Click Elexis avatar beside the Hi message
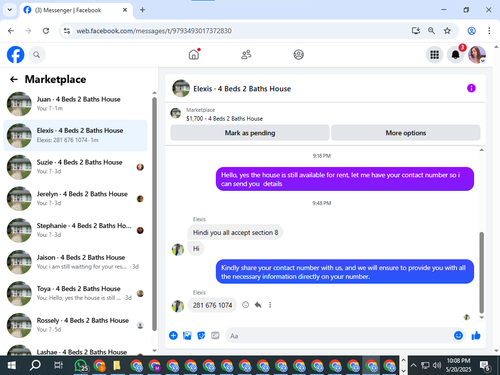The image size is (500, 375). (178, 249)
